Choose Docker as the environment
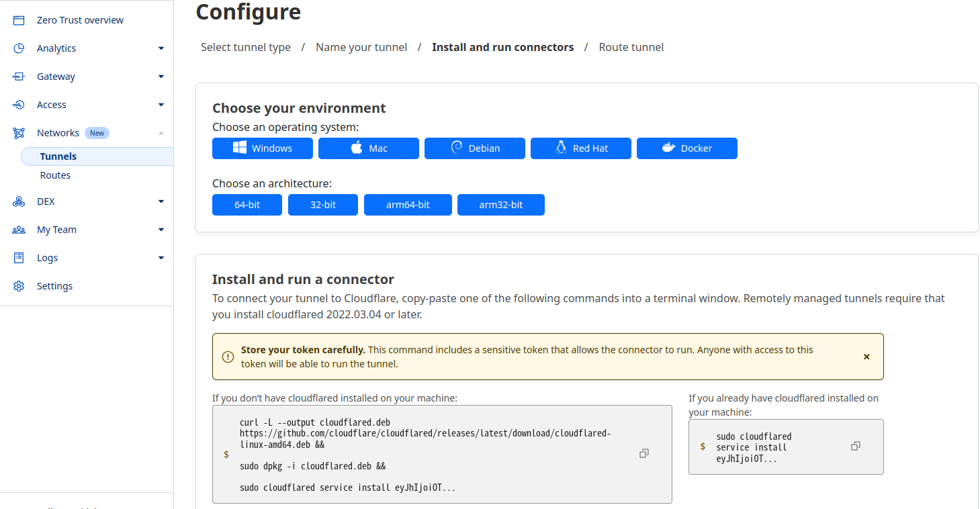 pyautogui.click(x=686, y=148)
